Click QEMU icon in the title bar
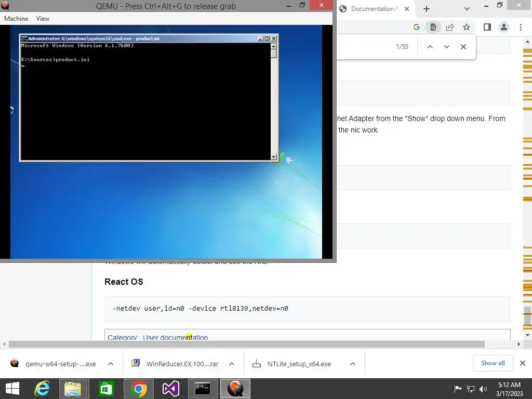Viewport: 532px width, 399px height. tap(5, 5)
